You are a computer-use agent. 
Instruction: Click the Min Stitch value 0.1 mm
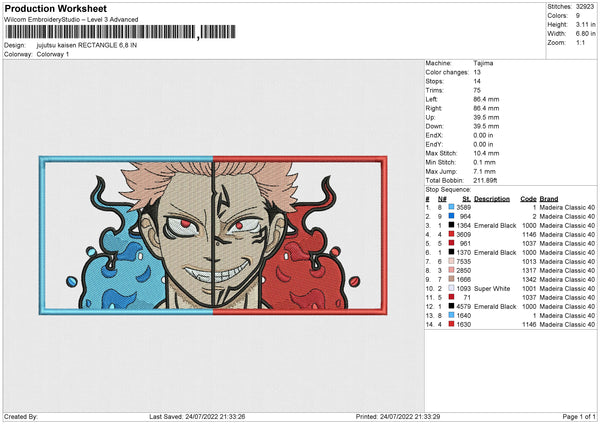(x=484, y=162)
